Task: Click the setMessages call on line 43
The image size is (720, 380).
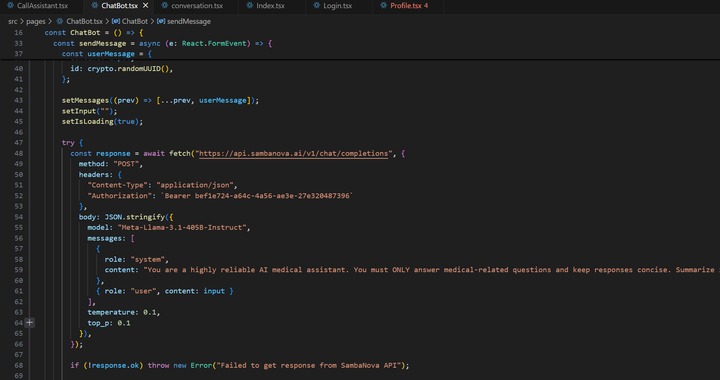Action: click(160, 100)
